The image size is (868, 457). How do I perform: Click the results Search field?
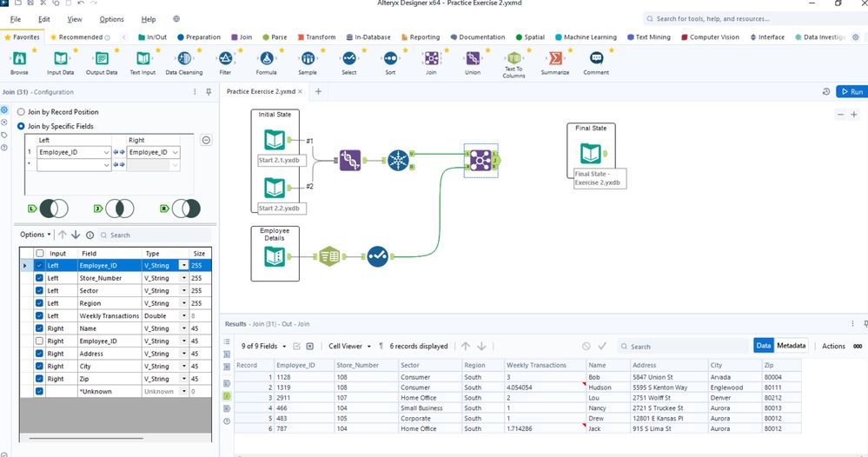(684, 347)
